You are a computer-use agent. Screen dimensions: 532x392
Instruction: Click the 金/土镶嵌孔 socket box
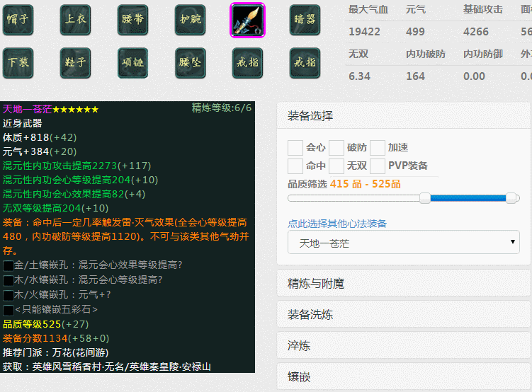point(8,265)
